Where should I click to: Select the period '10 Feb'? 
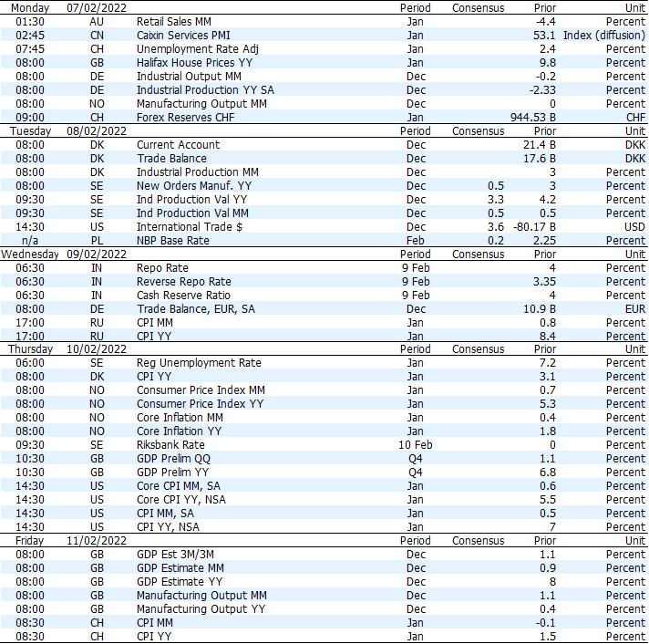(x=415, y=444)
